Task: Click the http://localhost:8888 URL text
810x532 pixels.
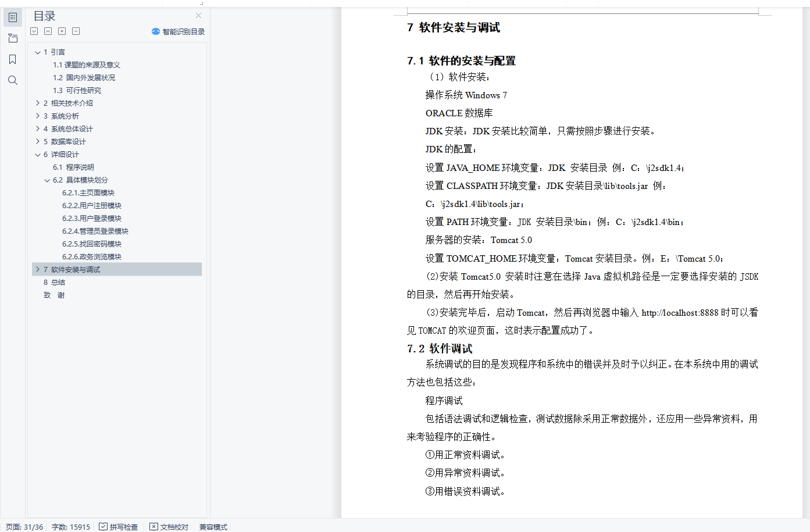Action: [680, 313]
